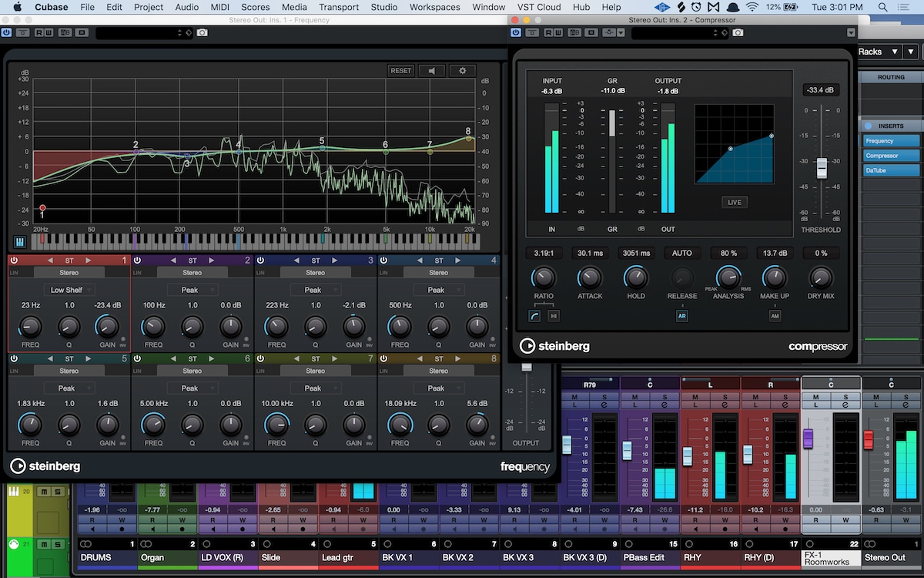
Task: Click the Compressor threshold slider handle
Action: [x=822, y=167]
